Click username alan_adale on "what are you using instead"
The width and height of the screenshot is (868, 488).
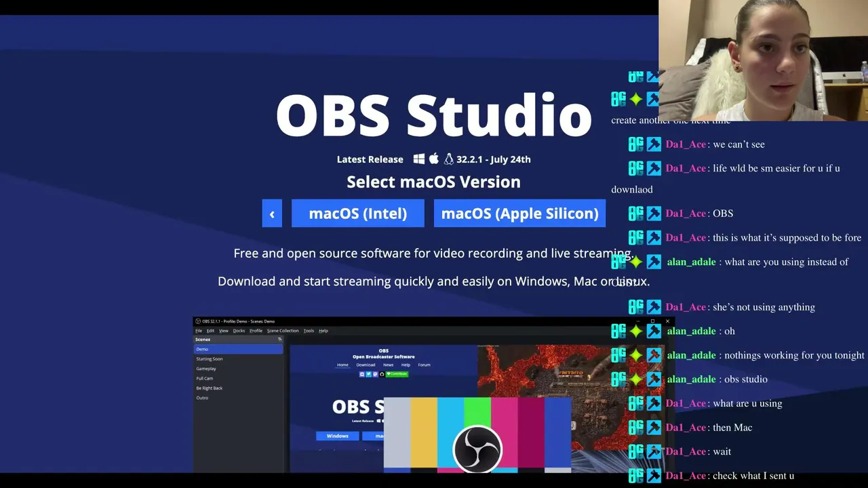[x=691, y=262]
